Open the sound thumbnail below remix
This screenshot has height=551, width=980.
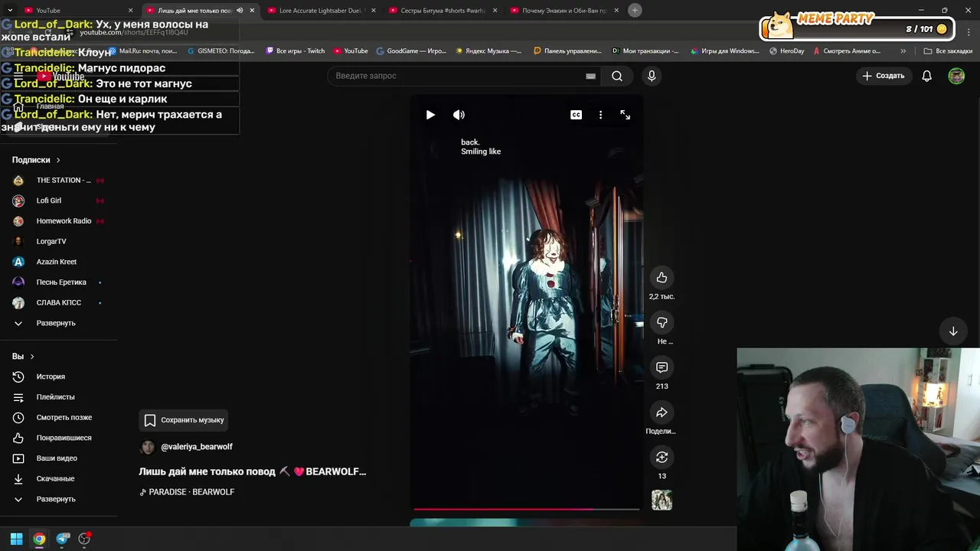tap(661, 500)
